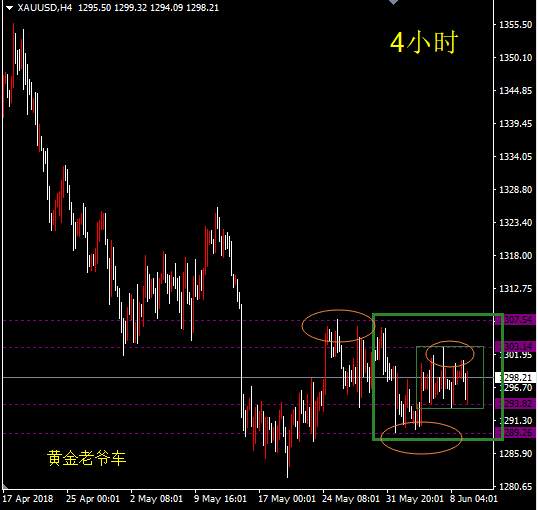Viewport: 538px width, 510px height.
Task: Click the 1350.10 price scale label
Action: (x=515, y=58)
